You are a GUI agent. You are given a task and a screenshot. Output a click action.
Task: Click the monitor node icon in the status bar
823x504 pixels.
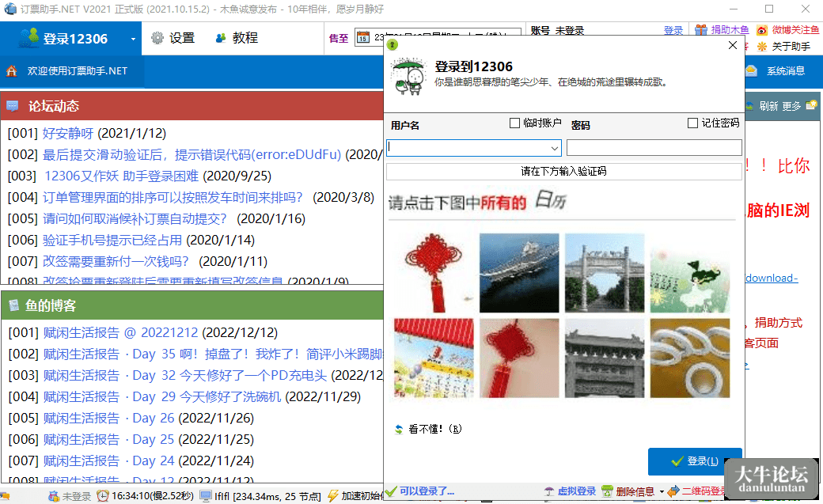(206, 496)
